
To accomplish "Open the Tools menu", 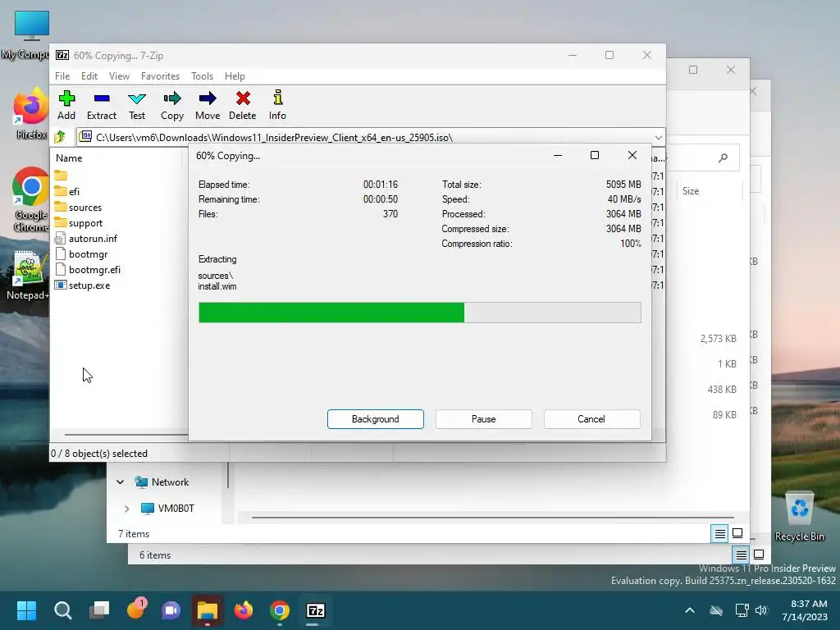I will (x=202, y=76).
